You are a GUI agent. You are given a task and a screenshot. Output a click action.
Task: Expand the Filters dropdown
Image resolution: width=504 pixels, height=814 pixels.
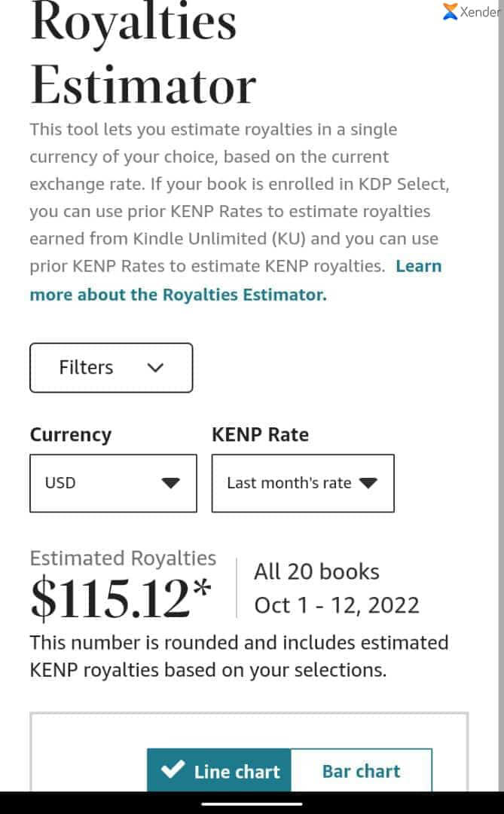pyautogui.click(x=111, y=368)
